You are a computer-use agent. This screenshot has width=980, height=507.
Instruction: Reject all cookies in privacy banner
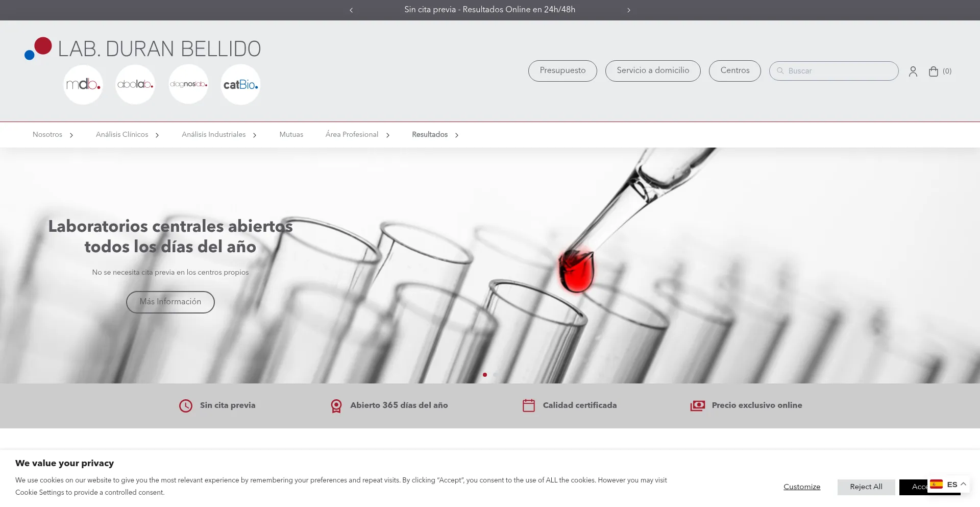(x=866, y=487)
